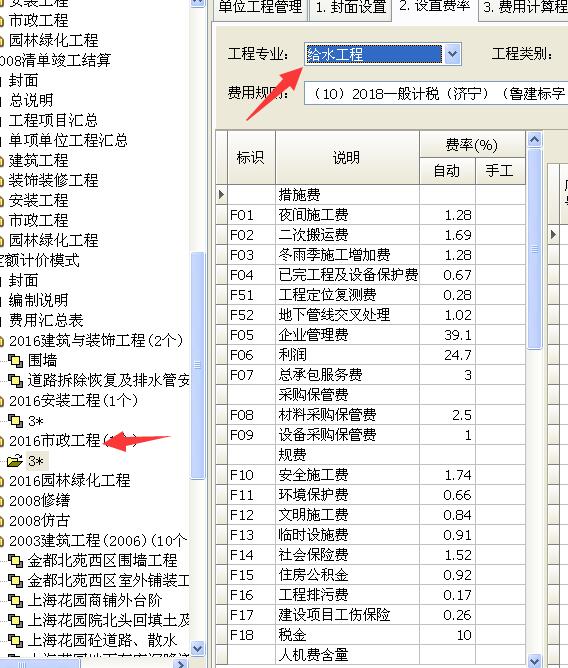The height and width of the screenshot is (668, 568).
Task: Select the 3* item icon under 2016安装工程
Action: 15,421
